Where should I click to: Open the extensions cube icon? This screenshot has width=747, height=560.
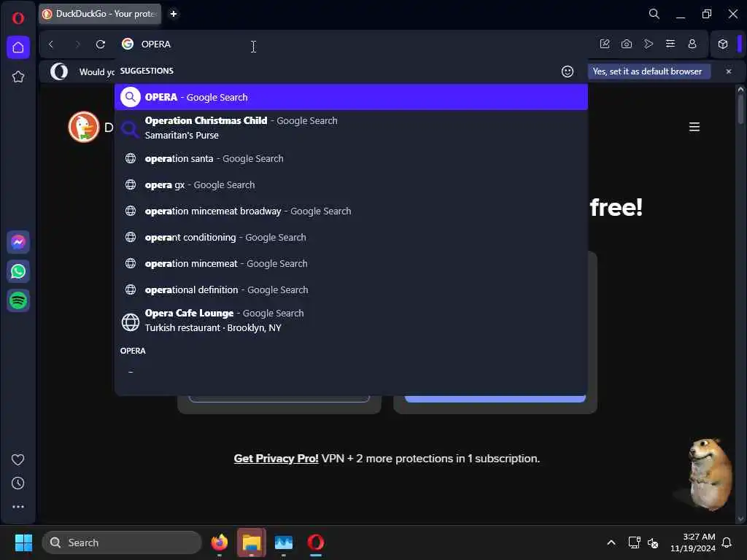(x=723, y=44)
